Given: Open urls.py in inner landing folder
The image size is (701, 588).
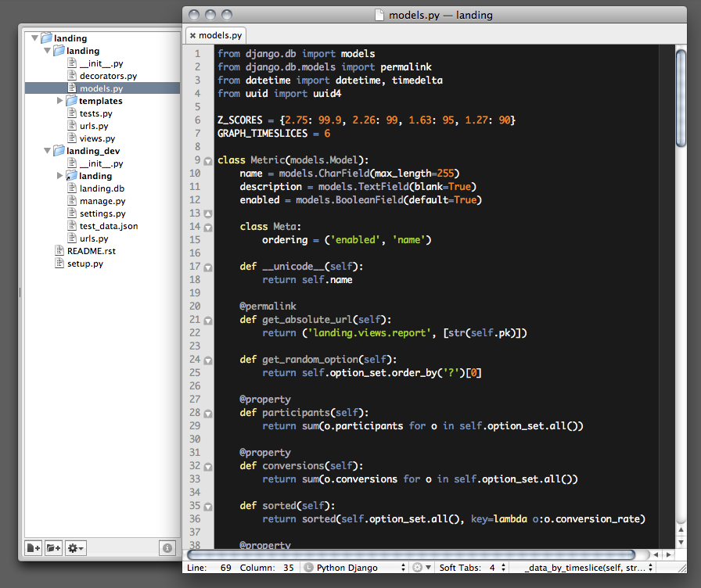Looking at the screenshot, I should 94,126.
